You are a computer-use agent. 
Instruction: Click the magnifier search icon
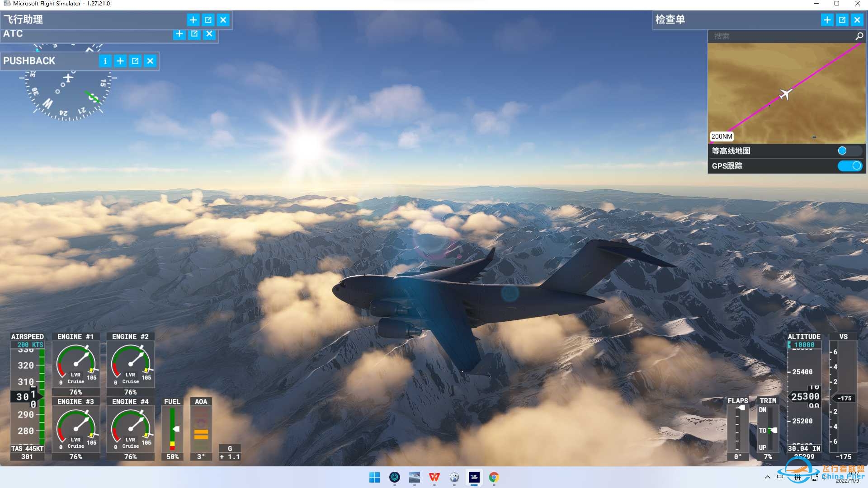click(859, 36)
